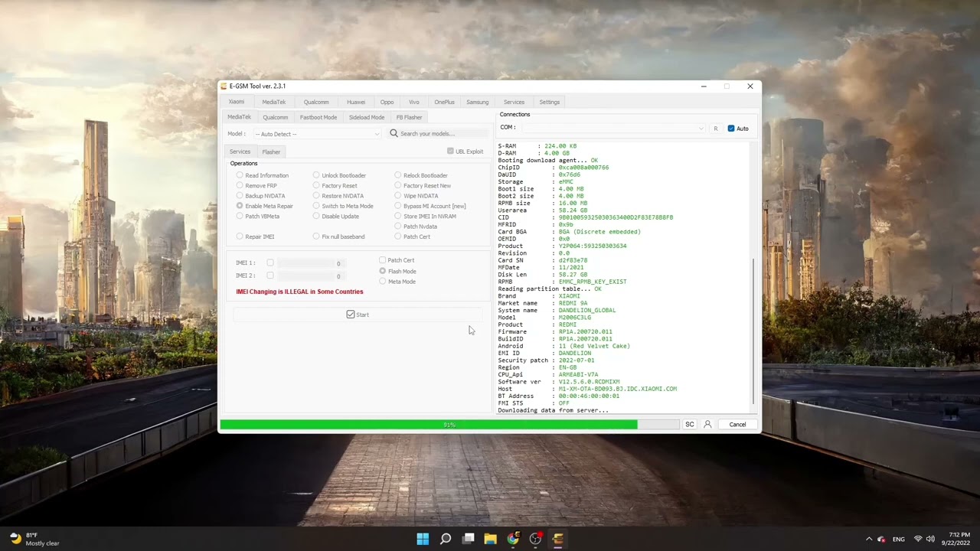This screenshot has height=551, width=980.
Task: Click the IMEI Changing is ILLEGAL warning text
Action: tap(299, 292)
